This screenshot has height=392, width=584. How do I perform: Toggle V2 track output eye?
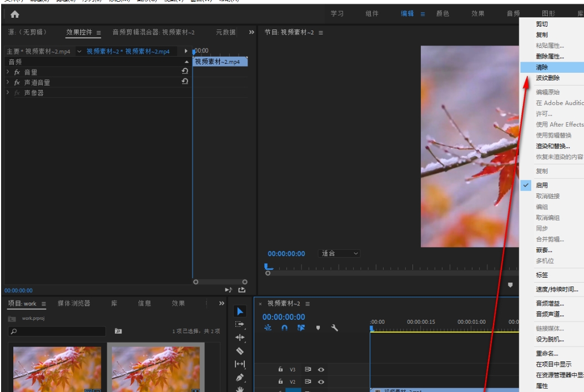click(321, 382)
